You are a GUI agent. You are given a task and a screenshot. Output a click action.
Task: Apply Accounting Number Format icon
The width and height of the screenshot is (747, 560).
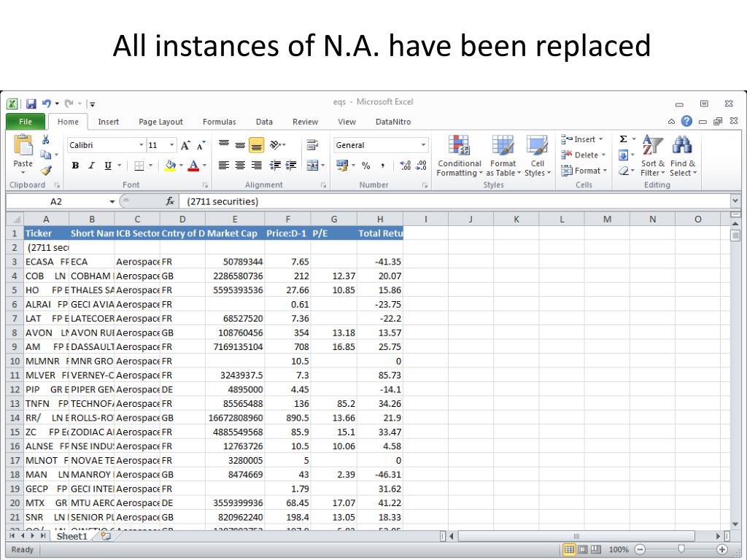tap(342, 166)
